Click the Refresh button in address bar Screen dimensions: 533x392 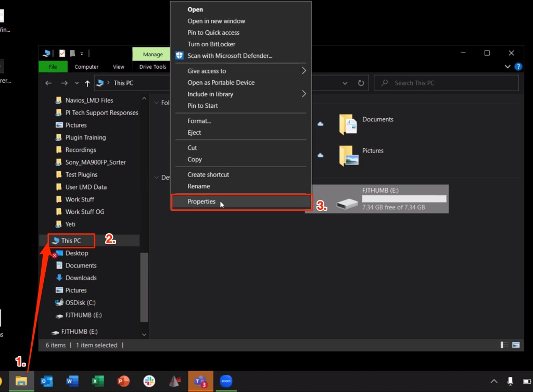tap(361, 83)
